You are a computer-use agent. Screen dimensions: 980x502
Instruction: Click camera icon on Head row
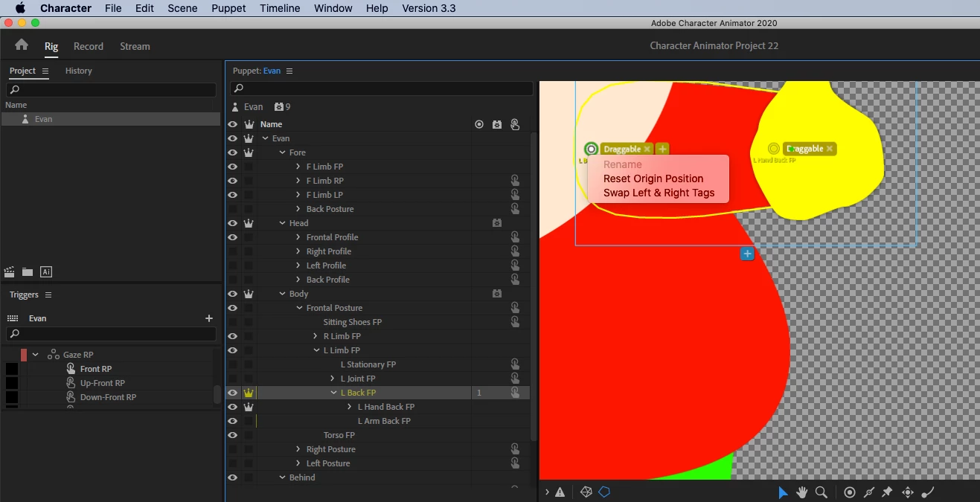497,223
